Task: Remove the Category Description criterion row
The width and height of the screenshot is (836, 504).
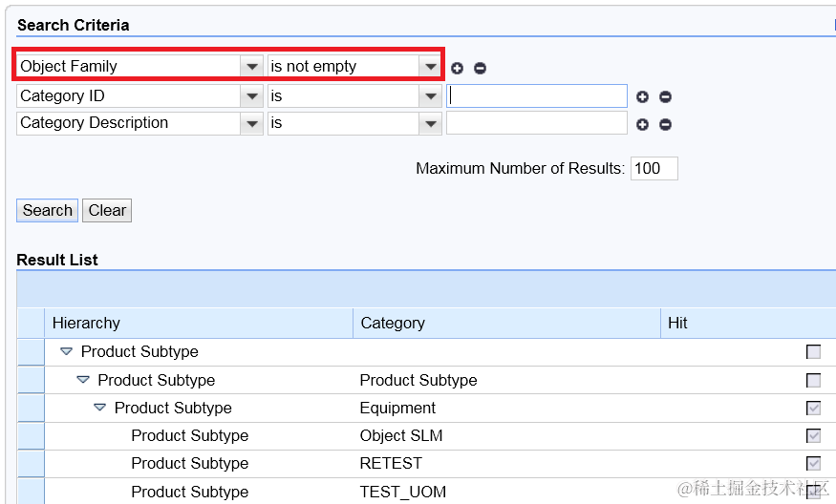Action: point(665,124)
